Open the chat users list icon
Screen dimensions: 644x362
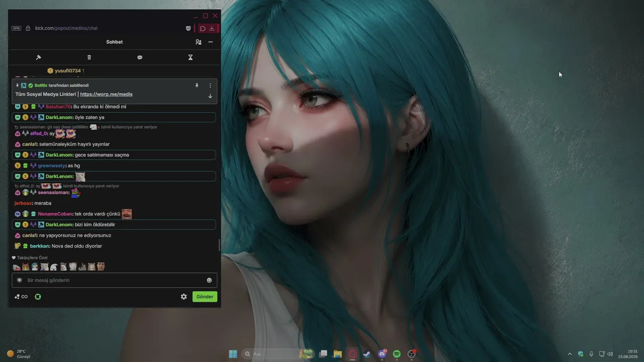click(x=198, y=42)
